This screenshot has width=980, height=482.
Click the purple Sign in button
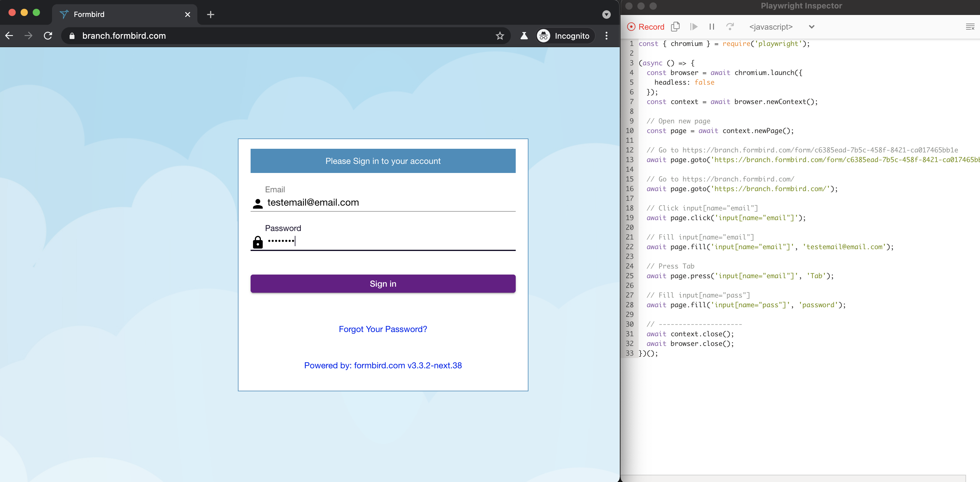click(383, 284)
